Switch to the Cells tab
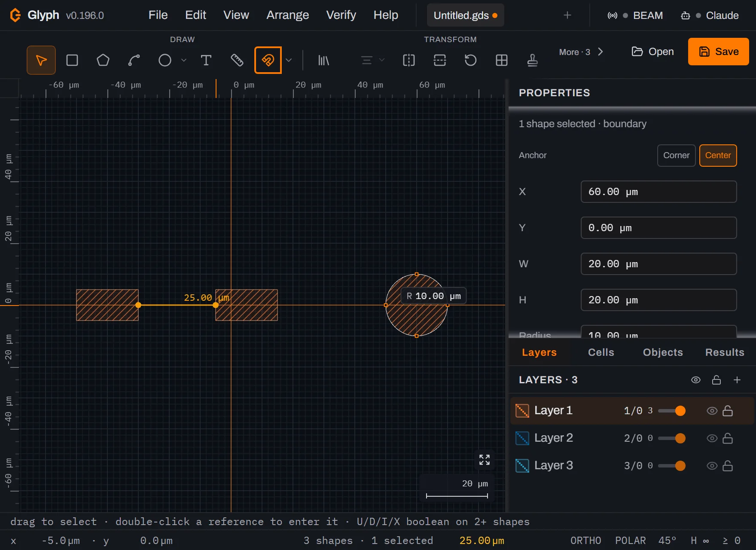This screenshot has width=756, height=550. [601, 352]
